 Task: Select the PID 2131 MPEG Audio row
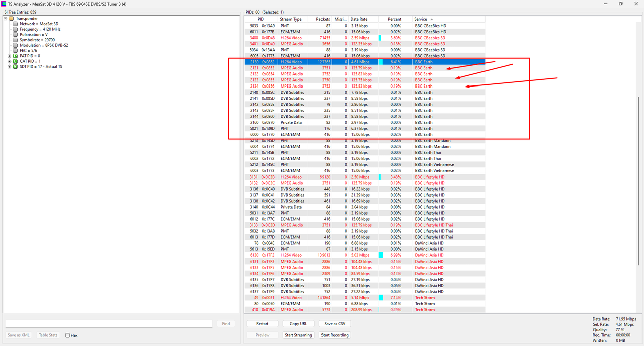pos(365,68)
